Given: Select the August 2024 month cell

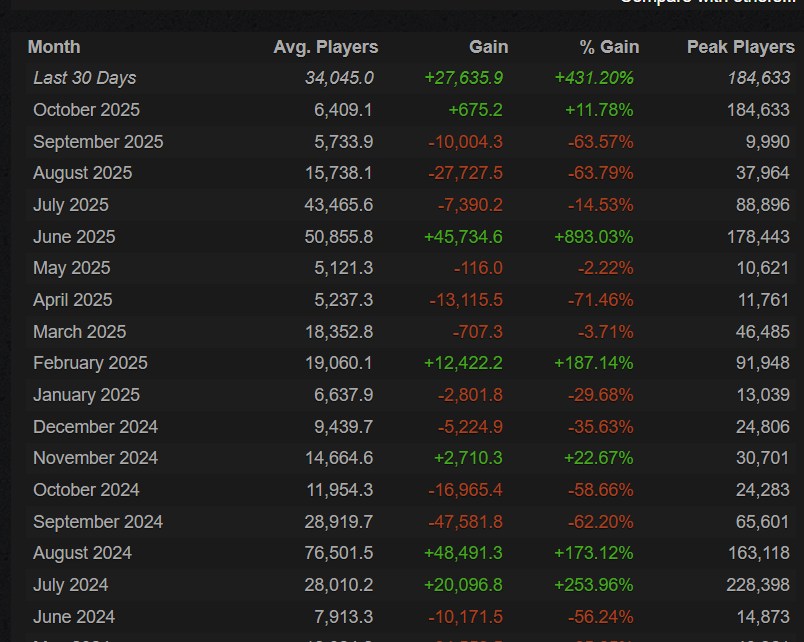Looking at the screenshot, I should tap(83, 553).
